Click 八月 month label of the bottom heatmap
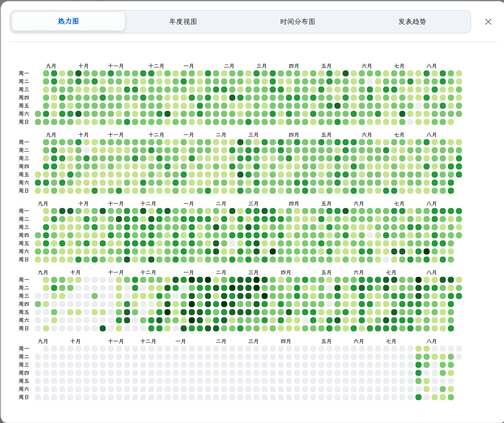This screenshot has width=504, height=423. 431,341
